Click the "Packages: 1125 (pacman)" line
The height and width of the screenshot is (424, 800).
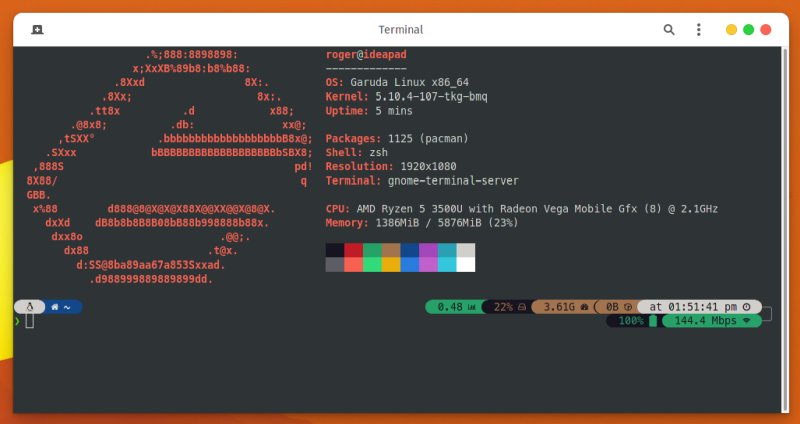coord(397,138)
